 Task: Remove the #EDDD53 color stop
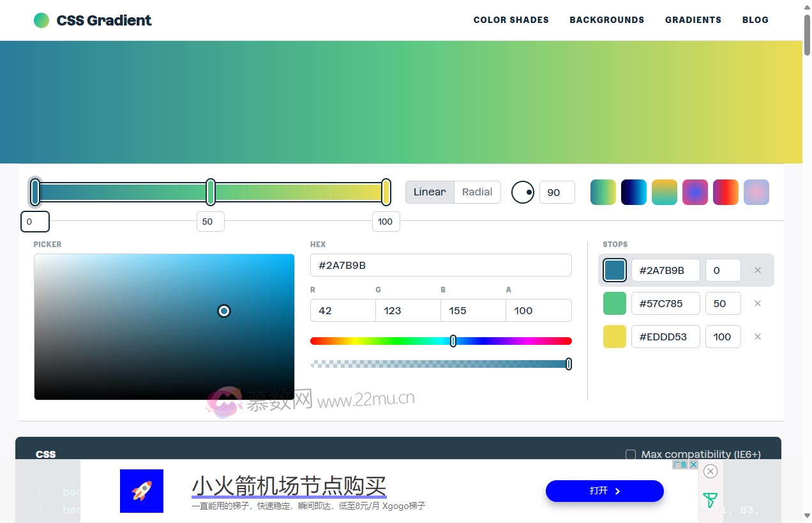click(757, 337)
